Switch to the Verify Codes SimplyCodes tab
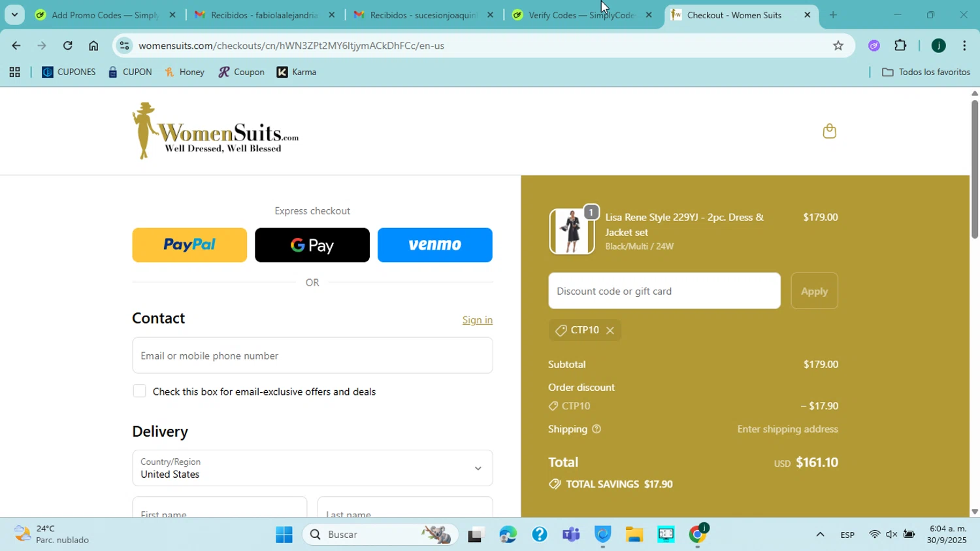 point(581,15)
